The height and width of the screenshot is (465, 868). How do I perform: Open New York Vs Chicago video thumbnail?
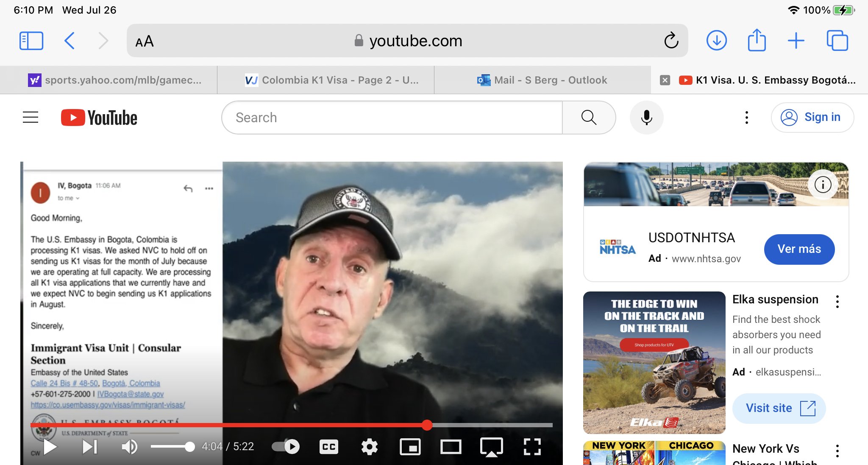[654, 453]
